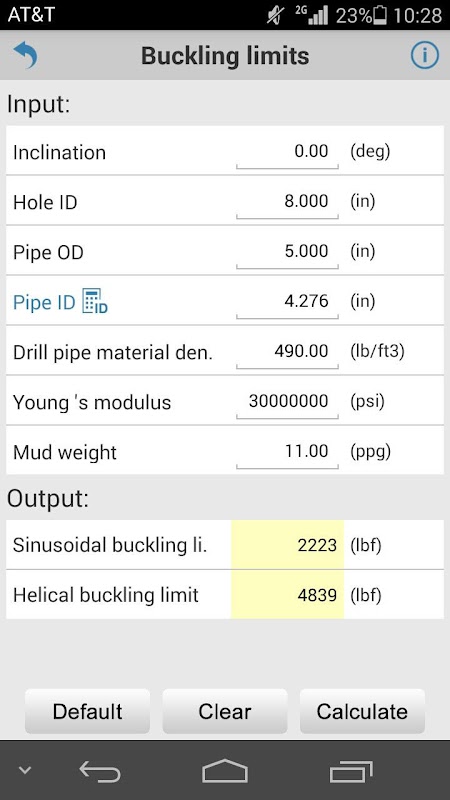Edit the Hole ID value field
The width and height of the screenshot is (450, 800).
tap(287, 202)
